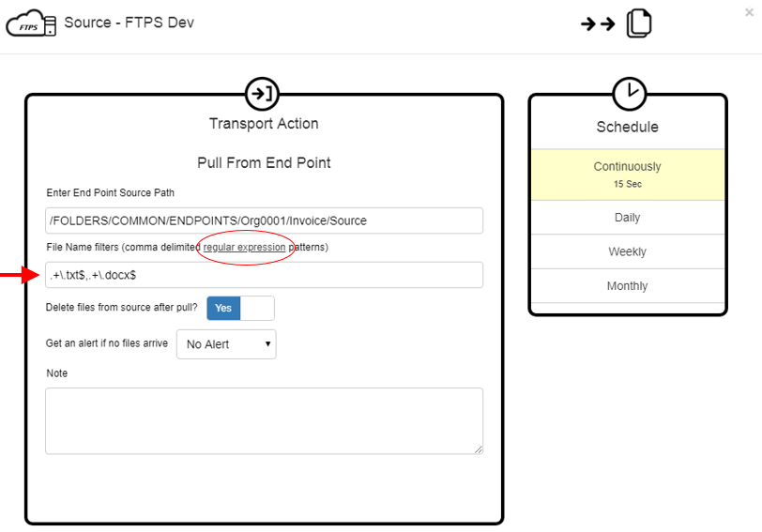This screenshot has height=532, width=762.
Task: Click the End Point Source Path field
Action: [264, 220]
